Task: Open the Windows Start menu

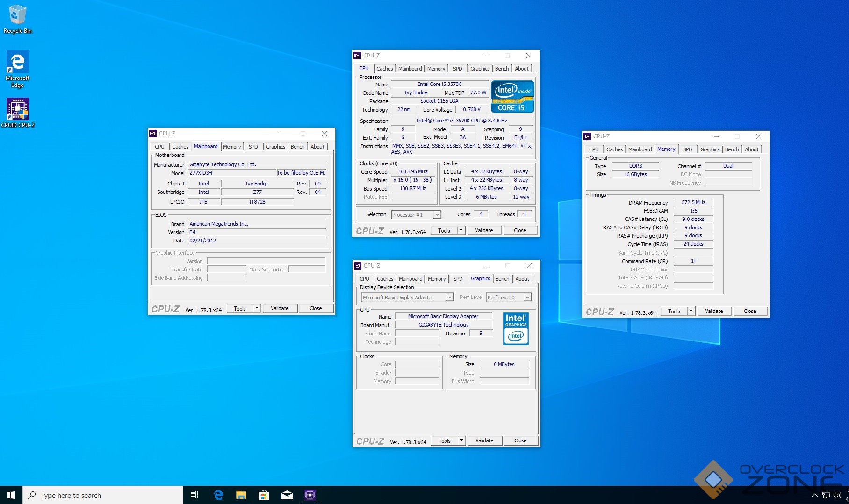Action: click(11, 495)
